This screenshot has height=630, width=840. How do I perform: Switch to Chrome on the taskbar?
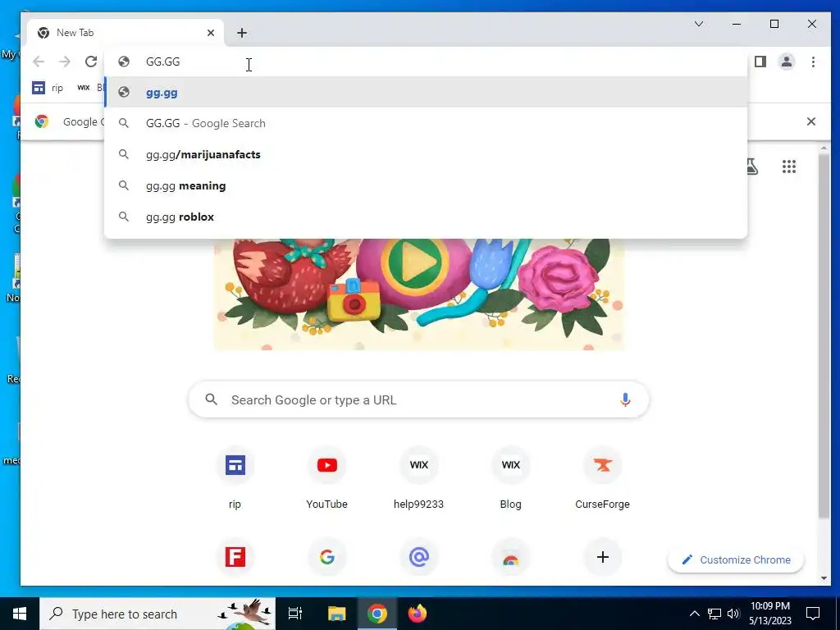pyautogui.click(x=377, y=614)
